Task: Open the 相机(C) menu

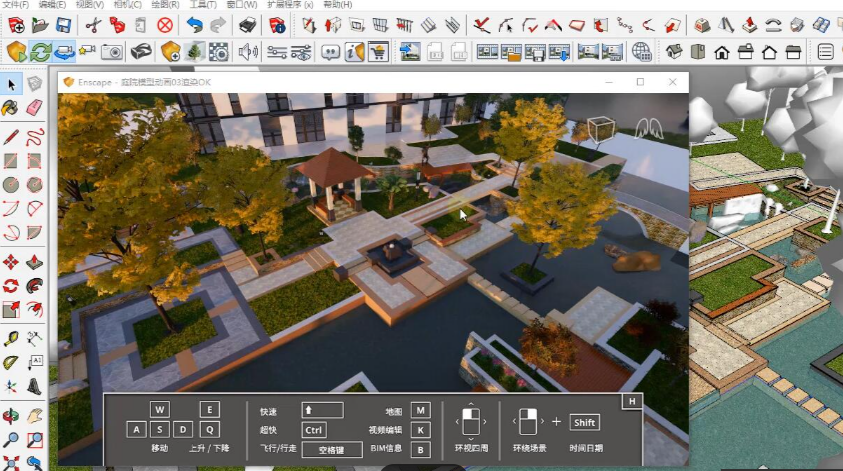Action: pyautogui.click(x=127, y=4)
